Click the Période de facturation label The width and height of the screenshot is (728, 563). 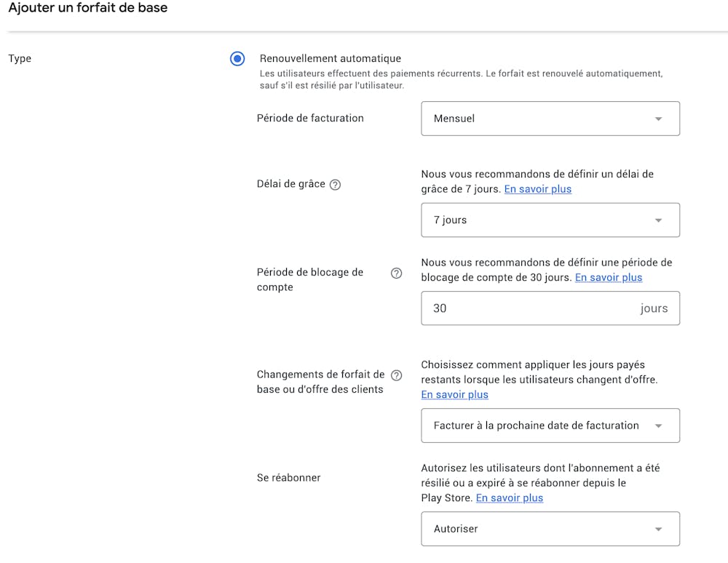coord(310,118)
